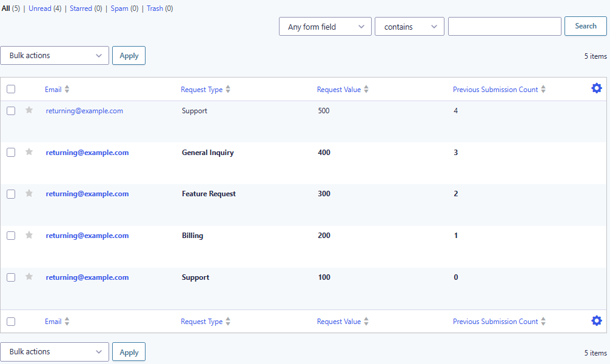
Task: Click footer Email sort arrows
Action: pyautogui.click(x=67, y=321)
